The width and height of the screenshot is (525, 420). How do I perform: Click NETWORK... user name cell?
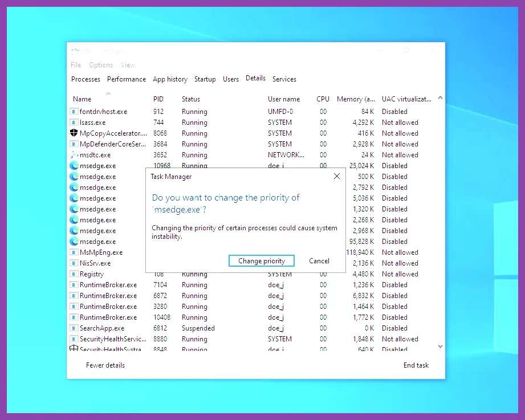coord(286,154)
